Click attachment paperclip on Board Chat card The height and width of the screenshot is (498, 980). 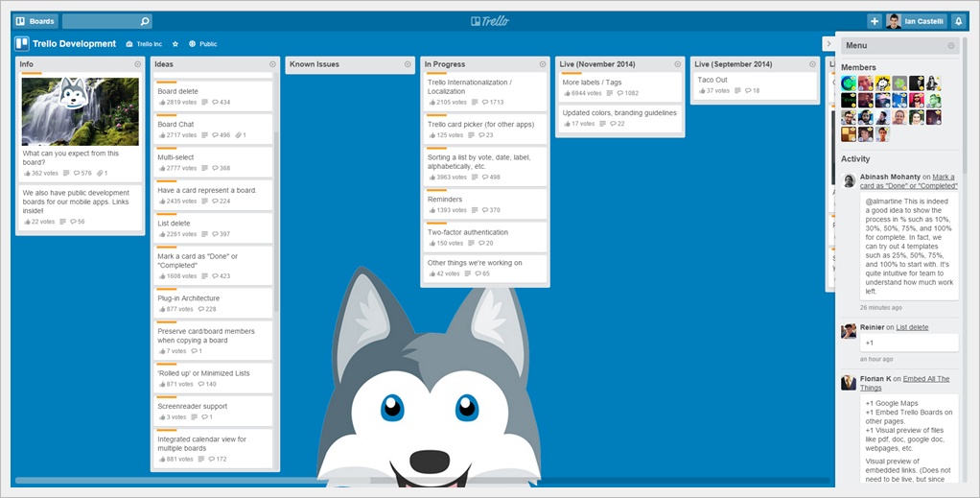click(x=239, y=135)
